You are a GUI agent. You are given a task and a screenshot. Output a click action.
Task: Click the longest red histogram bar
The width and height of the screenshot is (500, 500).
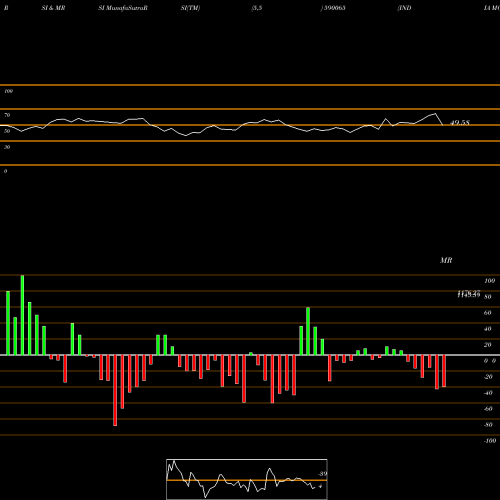click(115, 390)
